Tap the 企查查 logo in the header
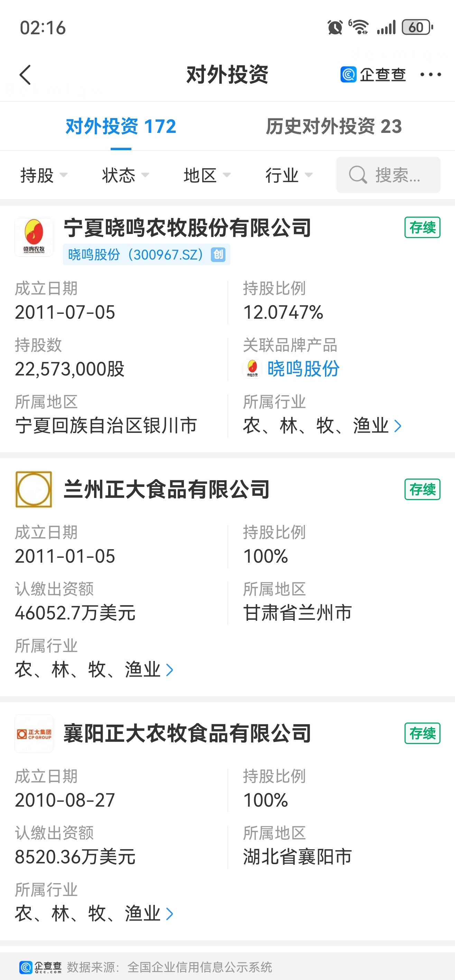The width and height of the screenshot is (455, 980). coord(373,74)
